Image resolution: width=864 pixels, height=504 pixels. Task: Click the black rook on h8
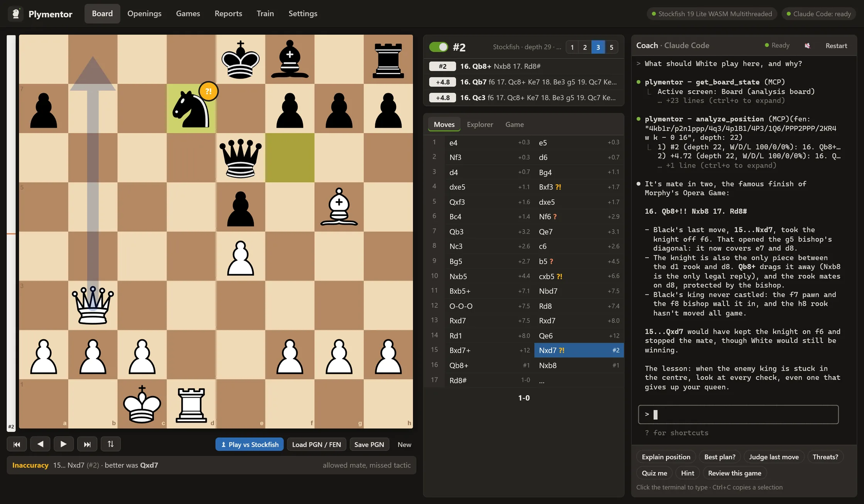(x=388, y=61)
